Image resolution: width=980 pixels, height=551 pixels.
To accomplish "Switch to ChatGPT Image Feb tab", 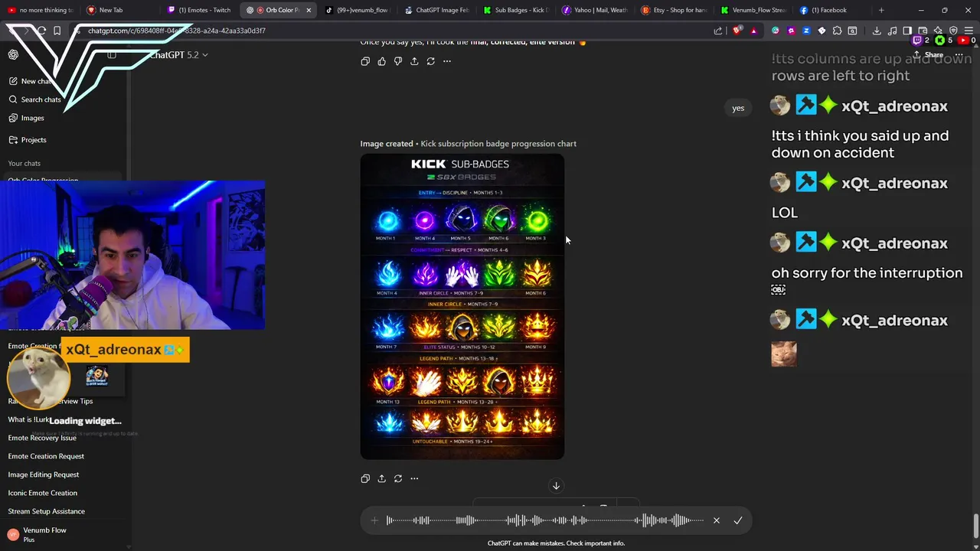I will 436,10.
